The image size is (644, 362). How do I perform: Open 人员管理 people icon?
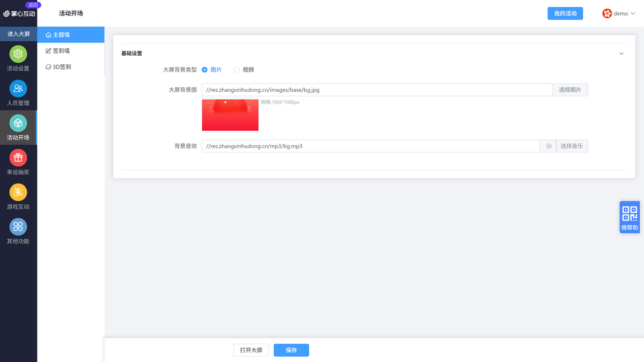click(18, 88)
